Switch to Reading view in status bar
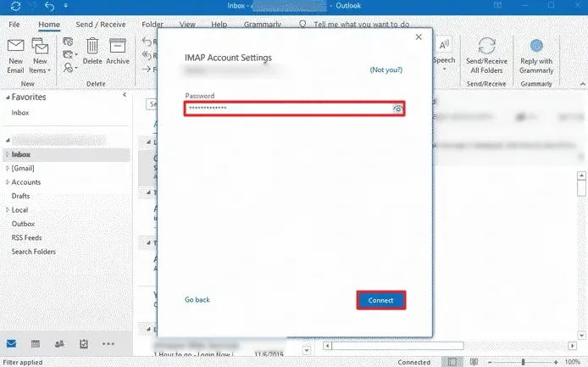 click(474, 362)
